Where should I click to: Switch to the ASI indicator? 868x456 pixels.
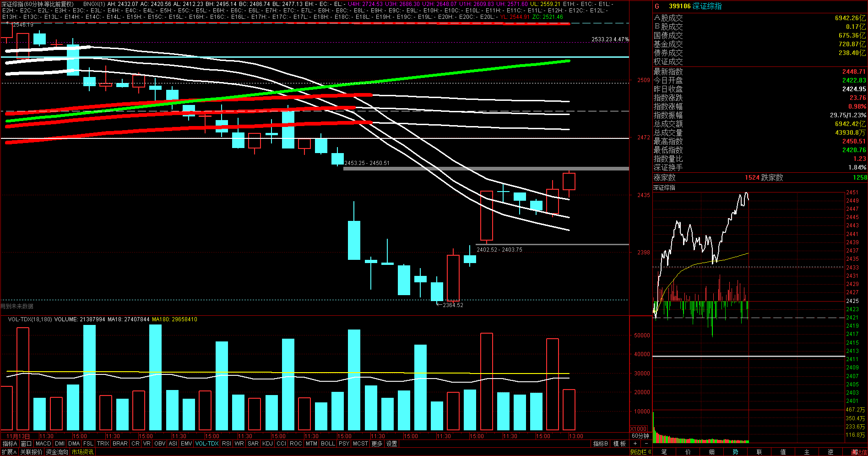pos(173,444)
